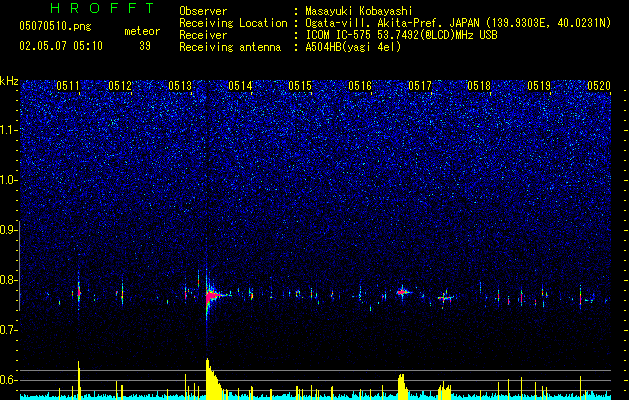Screen dimensions: 629x400
Task: Click the Observer field label
Action: tap(203, 11)
